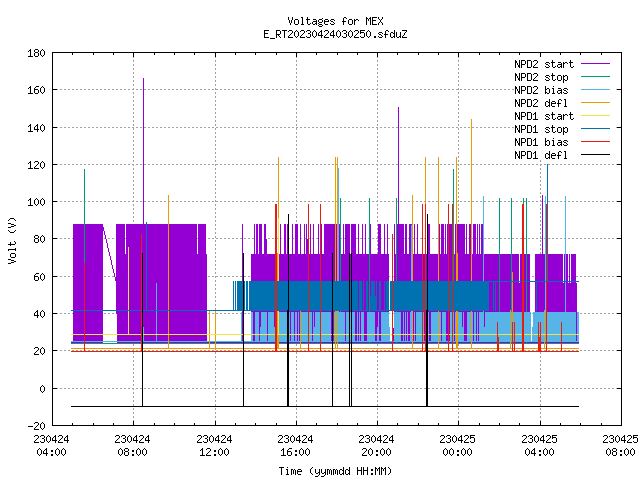Click the orange NPD2 defl legend line
This screenshot has width=640, height=480.
(595, 103)
